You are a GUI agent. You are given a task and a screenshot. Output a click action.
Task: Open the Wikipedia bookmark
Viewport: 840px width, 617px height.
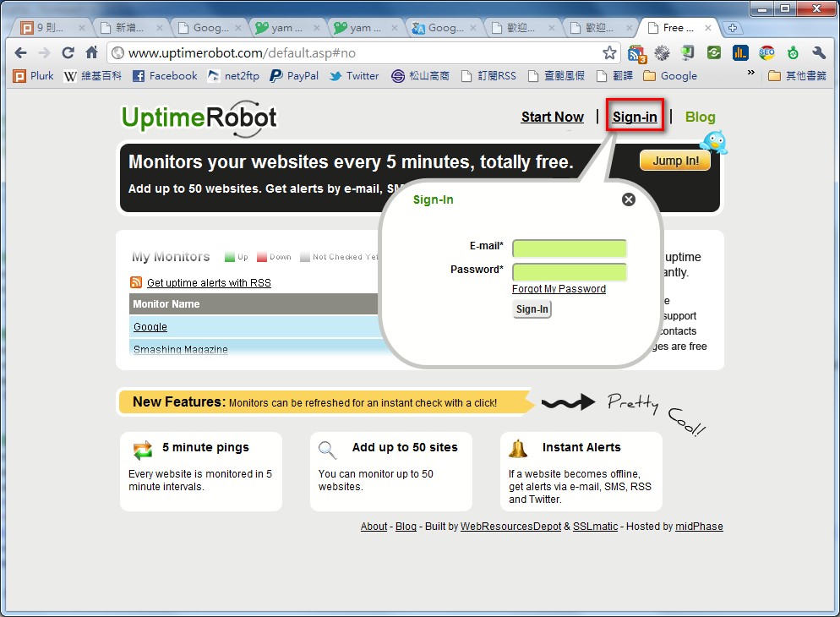[92, 76]
